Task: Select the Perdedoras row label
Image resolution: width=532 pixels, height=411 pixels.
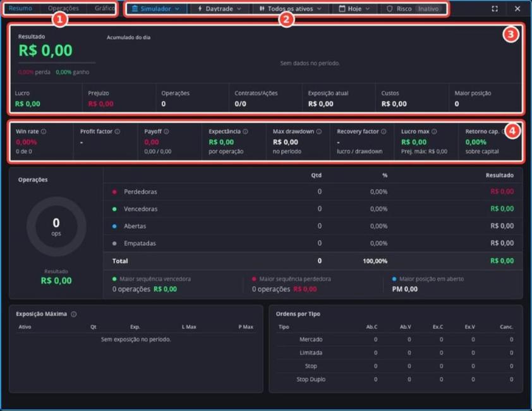Action: coord(140,192)
